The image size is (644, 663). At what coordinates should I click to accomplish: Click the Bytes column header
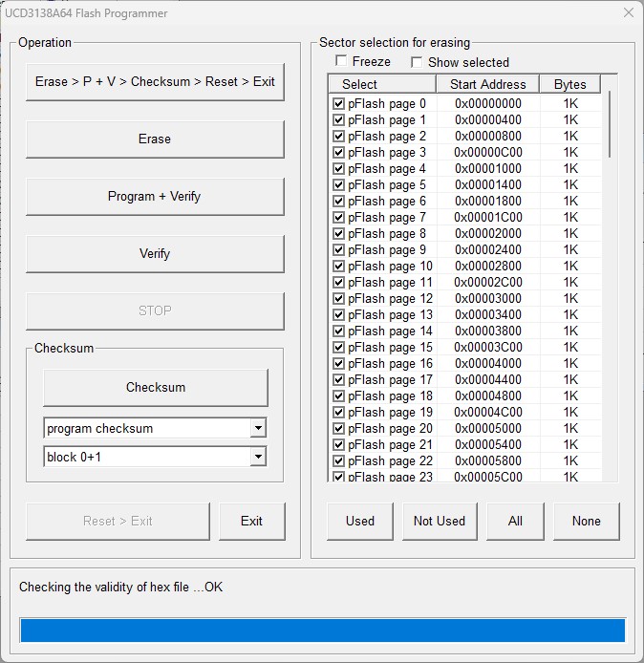pos(569,84)
